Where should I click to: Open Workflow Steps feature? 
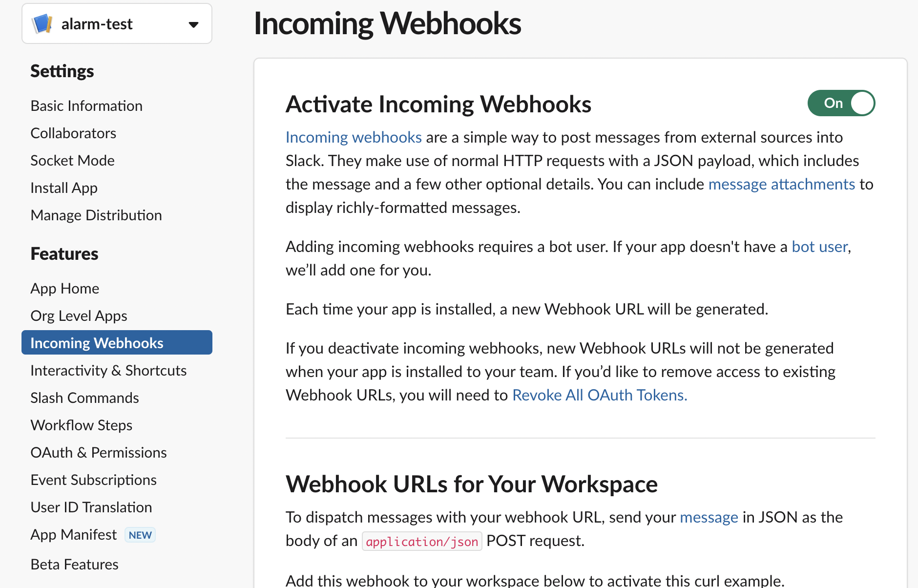pyautogui.click(x=82, y=425)
